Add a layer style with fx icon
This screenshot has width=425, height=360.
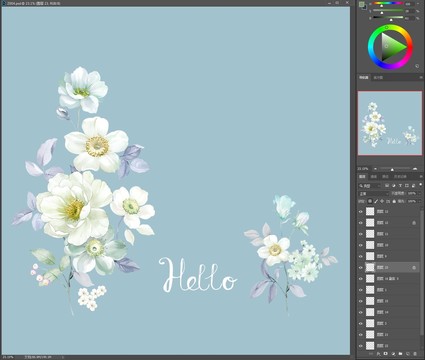(x=378, y=354)
